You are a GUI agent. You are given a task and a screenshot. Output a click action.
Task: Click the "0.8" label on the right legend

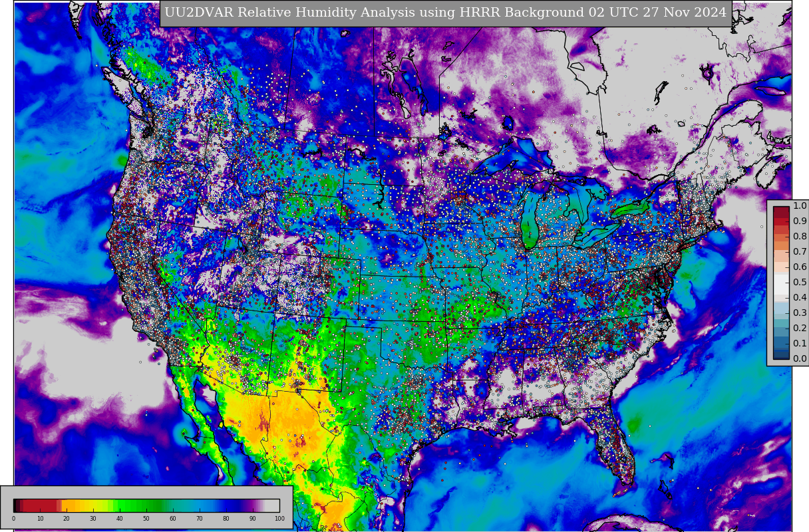click(x=800, y=237)
